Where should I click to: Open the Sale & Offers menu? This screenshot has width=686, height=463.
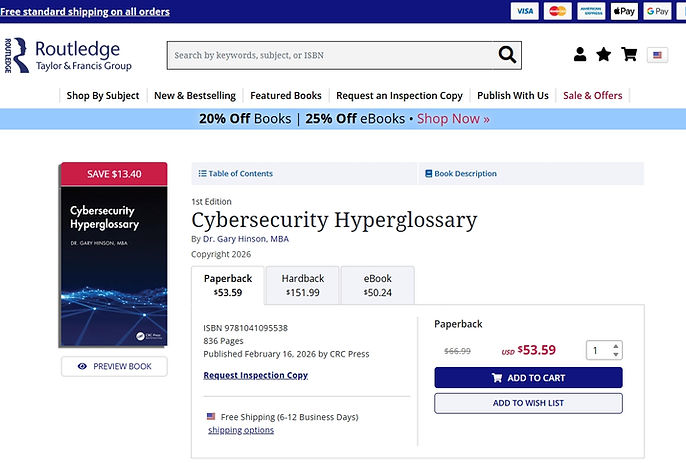pos(592,95)
